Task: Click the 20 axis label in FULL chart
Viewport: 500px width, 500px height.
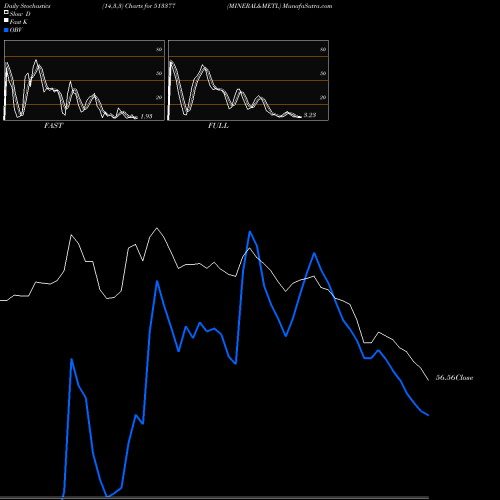Action: coord(323,97)
